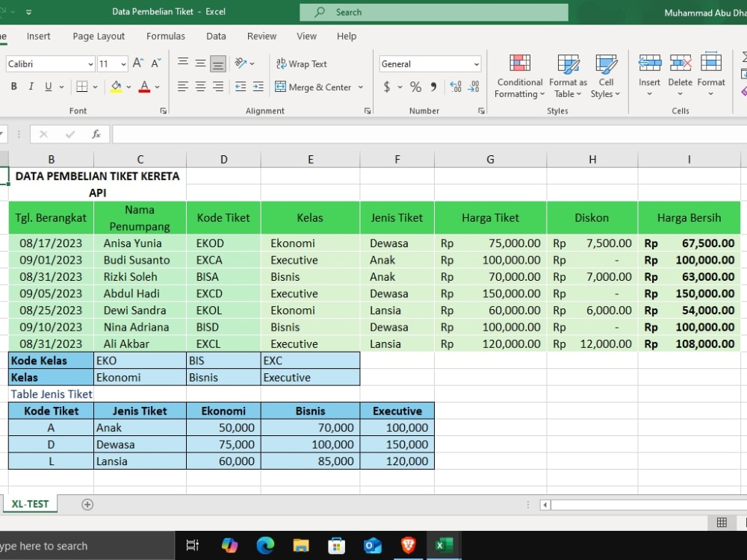Toggle Wrap Text
747x560 pixels.
coord(302,63)
